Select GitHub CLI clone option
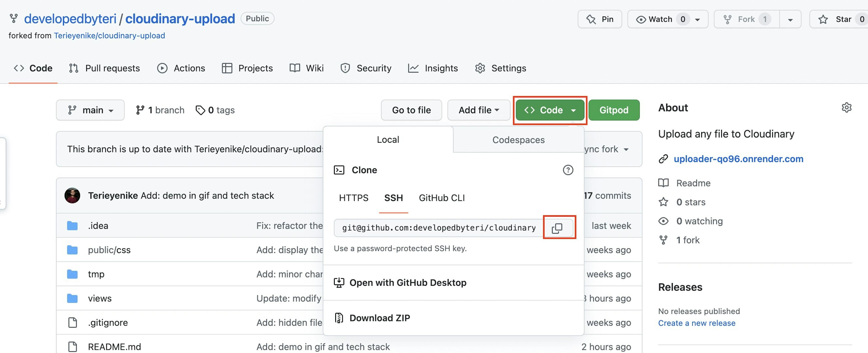Viewport: 868px width, 353px height. (x=442, y=198)
